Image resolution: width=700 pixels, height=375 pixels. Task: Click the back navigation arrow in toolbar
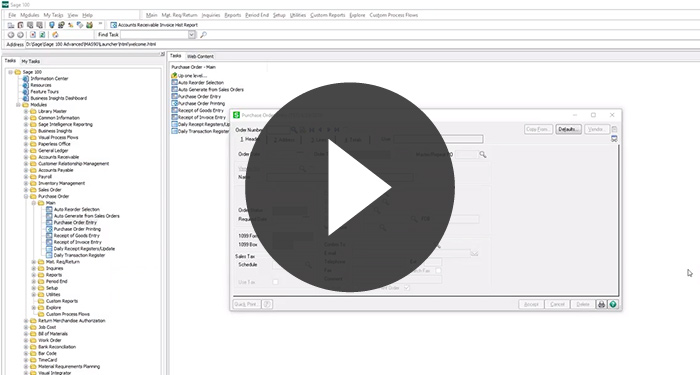click(x=11, y=35)
